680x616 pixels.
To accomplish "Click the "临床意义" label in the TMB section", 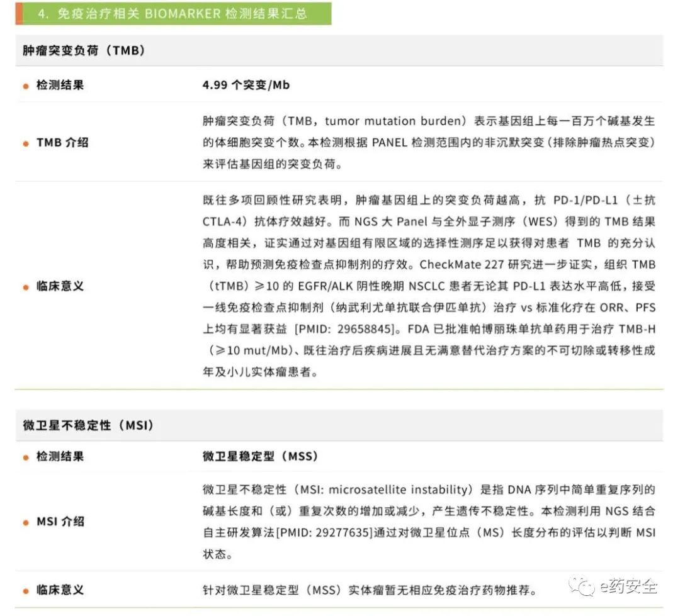I will (60, 286).
